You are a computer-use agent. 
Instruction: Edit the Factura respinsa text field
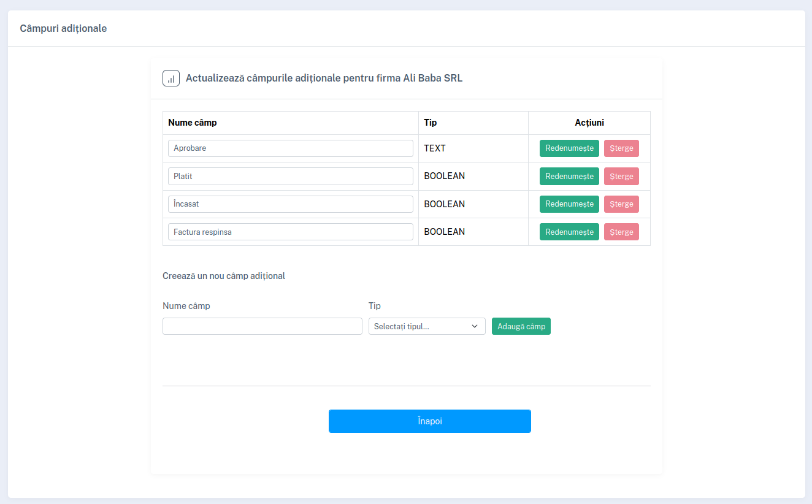(x=290, y=232)
